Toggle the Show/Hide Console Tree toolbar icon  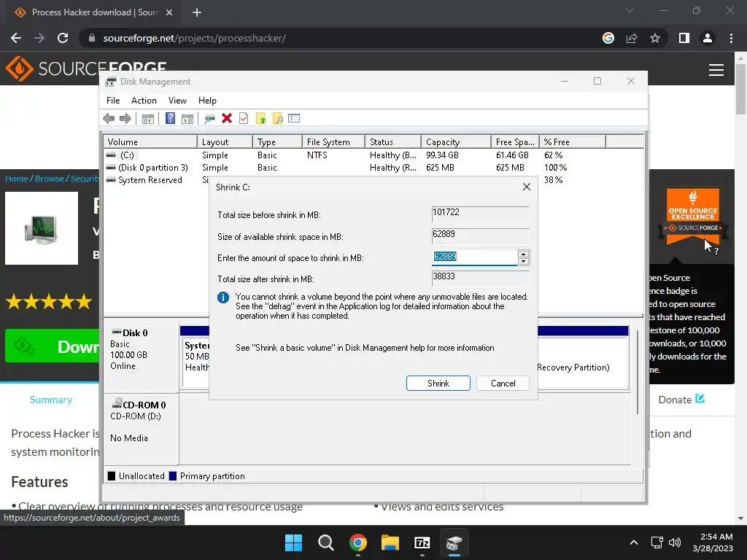tap(147, 119)
